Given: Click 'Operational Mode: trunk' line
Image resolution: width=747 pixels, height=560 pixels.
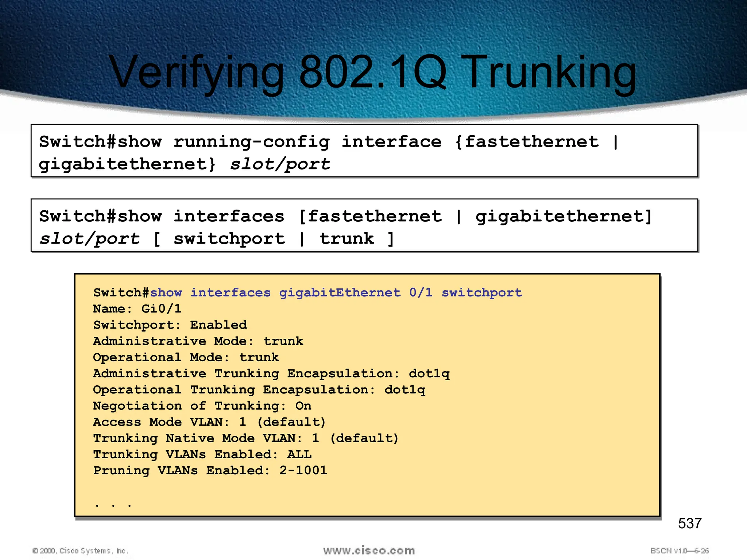Looking at the screenshot, I should [186, 357].
